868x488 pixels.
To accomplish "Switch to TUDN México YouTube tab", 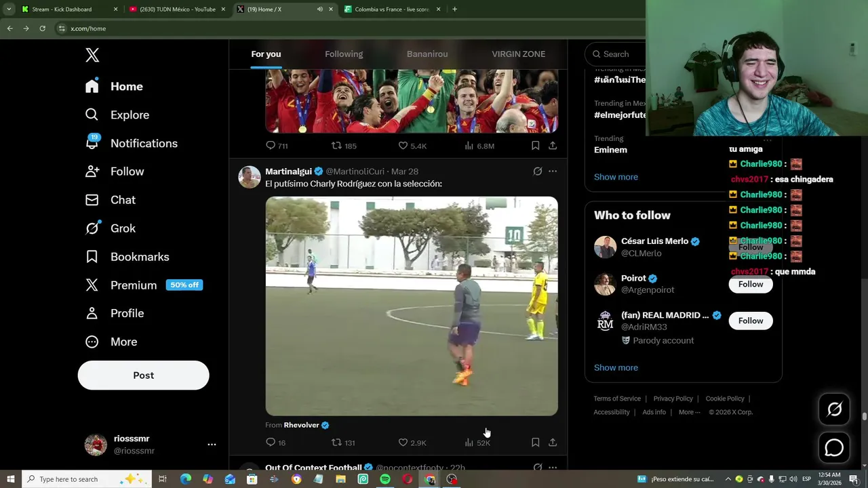I will click(177, 9).
